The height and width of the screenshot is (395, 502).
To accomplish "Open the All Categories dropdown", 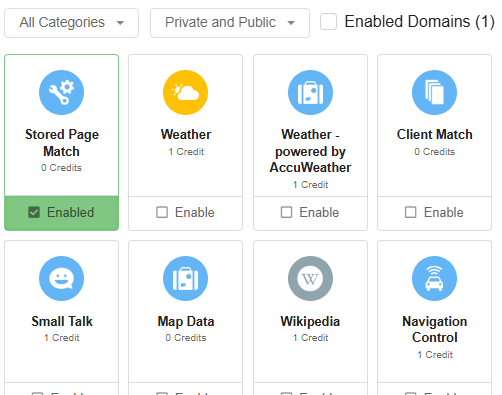I will 71,23.
